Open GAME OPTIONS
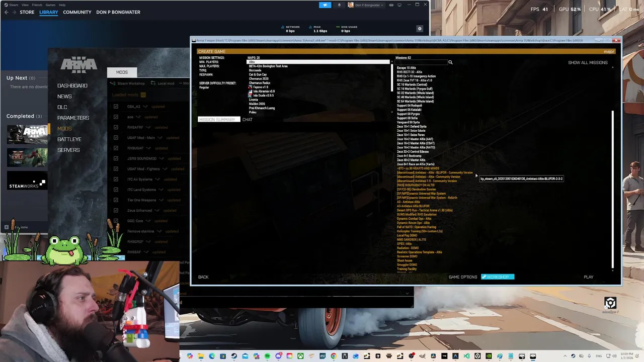This screenshot has height=362, width=644. click(x=463, y=277)
